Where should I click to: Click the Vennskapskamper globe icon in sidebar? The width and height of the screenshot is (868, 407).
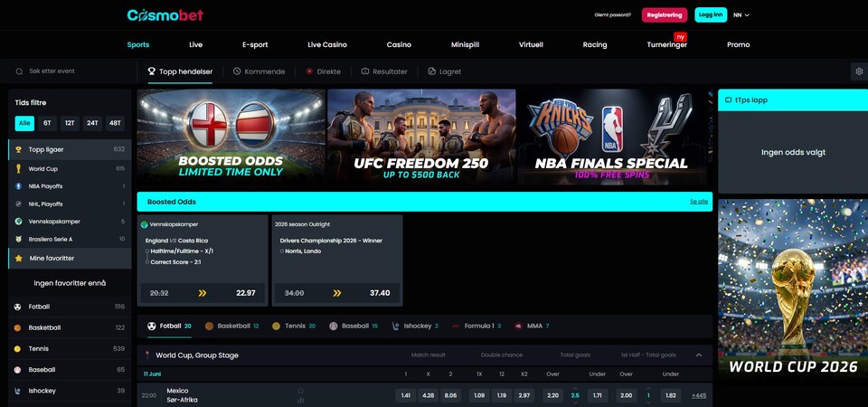[x=18, y=222]
